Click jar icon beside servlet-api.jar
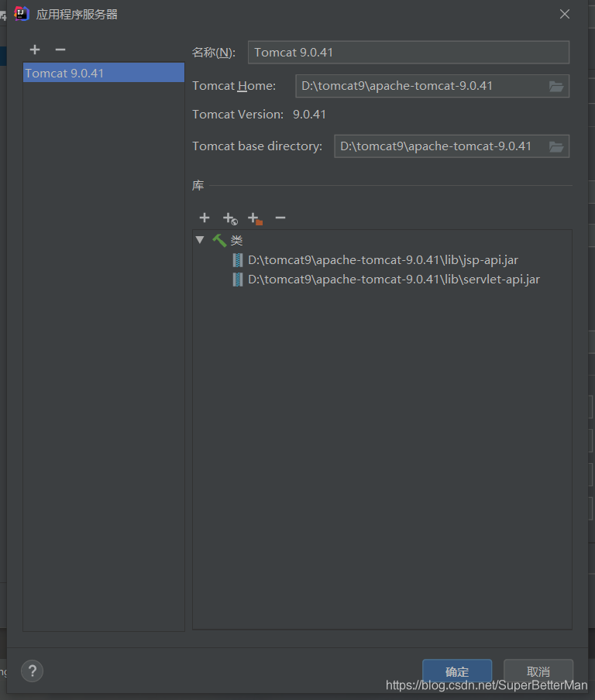595x700 pixels. pos(238,280)
